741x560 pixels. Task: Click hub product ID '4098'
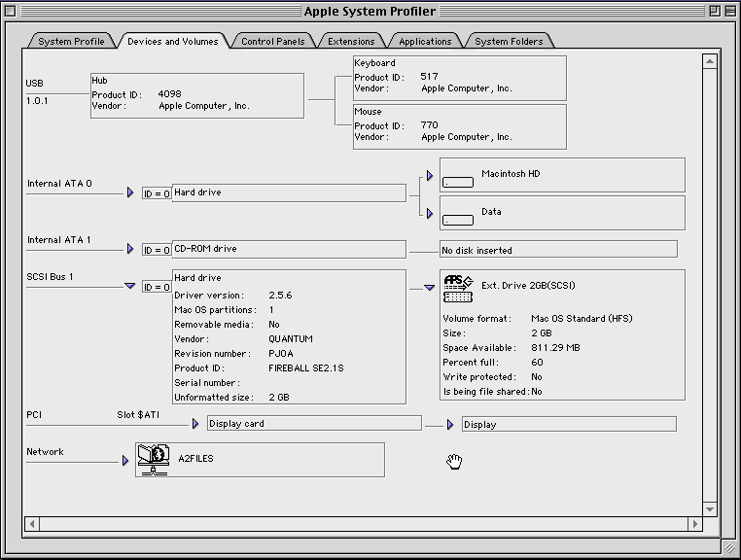tap(169, 94)
